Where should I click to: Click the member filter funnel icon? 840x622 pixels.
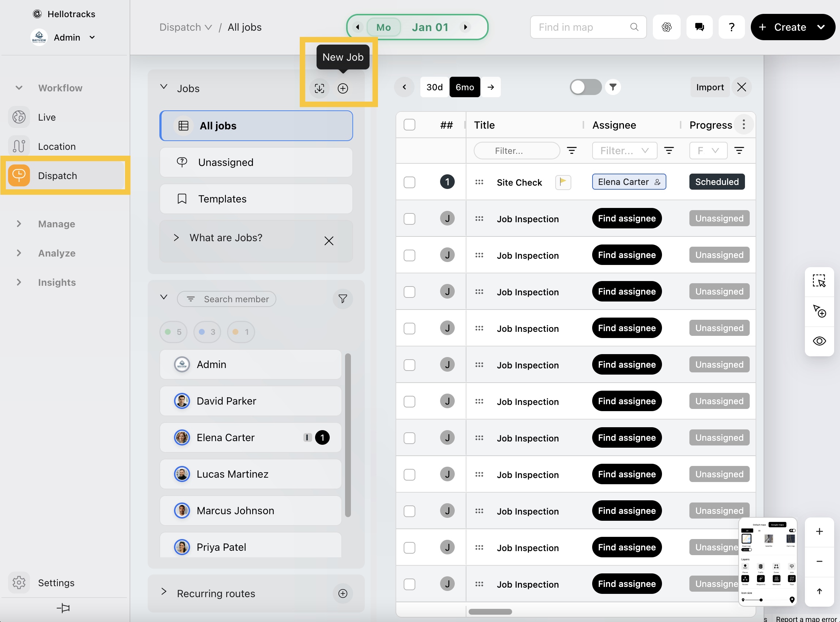343,299
